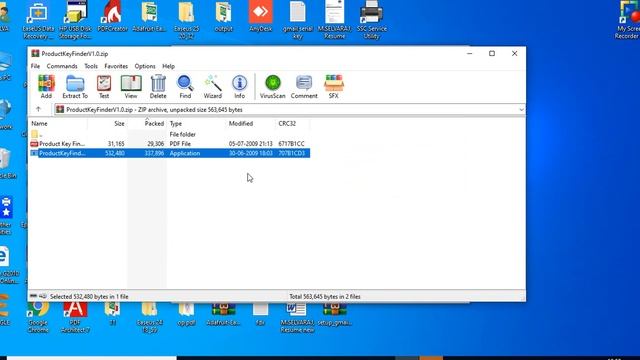Screen dimensions: 640x360
Task: Click the VirusScan toolbar icon
Action: tap(273, 87)
